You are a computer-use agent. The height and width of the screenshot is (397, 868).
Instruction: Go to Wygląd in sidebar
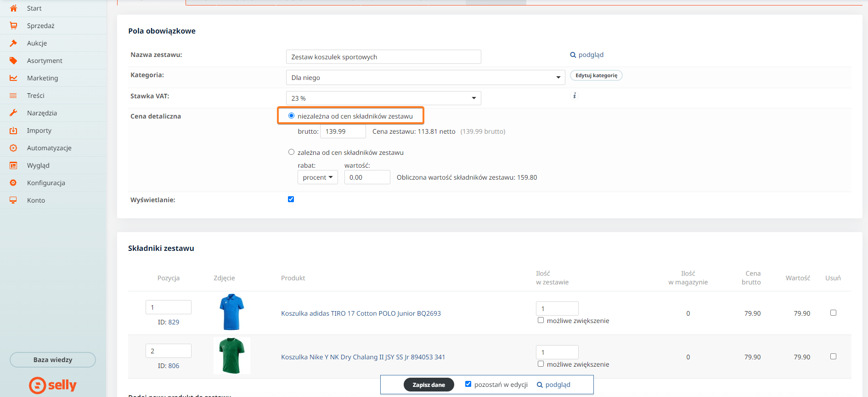[38, 165]
